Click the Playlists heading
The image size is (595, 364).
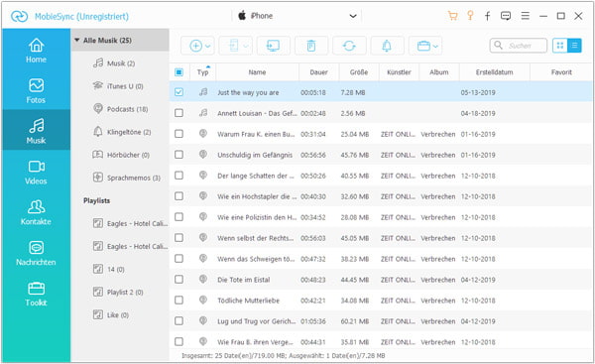97,200
